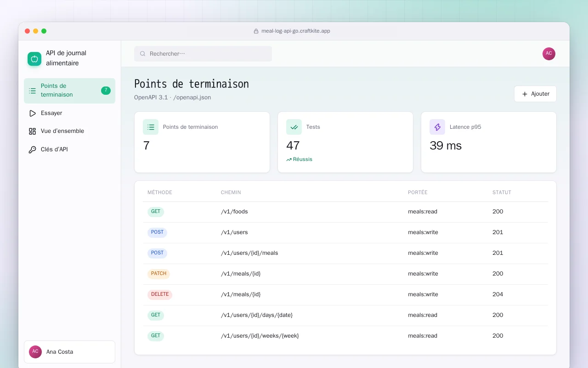Click the AC avatar in top right
This screenshot has height=368, width=588.
[549, 54]
